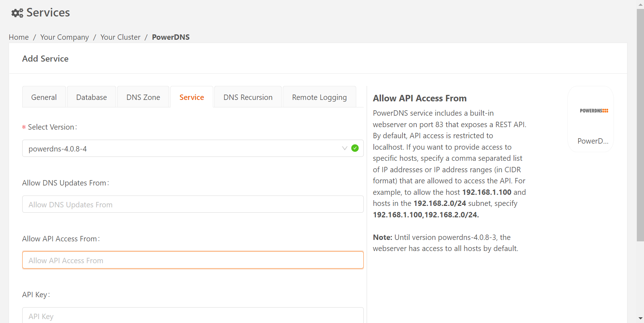Click the Allow API Access From help heading
Screen dimensions: 644x323
[x=420, y=98]
